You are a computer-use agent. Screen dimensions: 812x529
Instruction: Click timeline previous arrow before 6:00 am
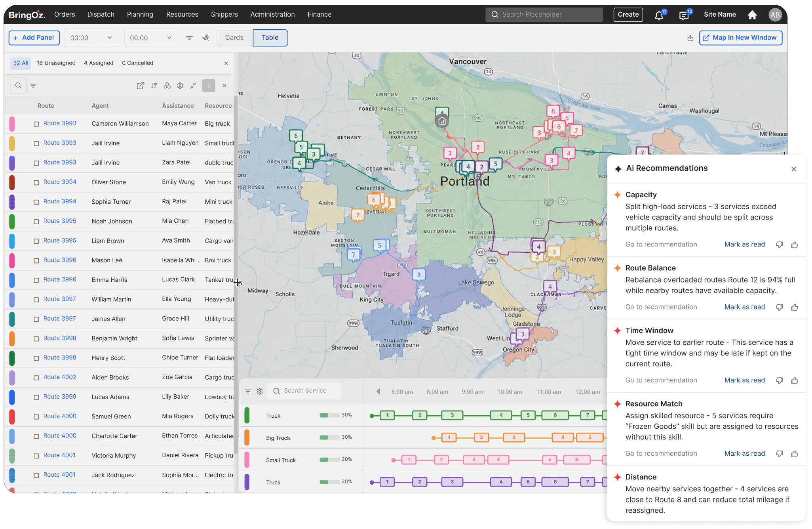point(378,391)
